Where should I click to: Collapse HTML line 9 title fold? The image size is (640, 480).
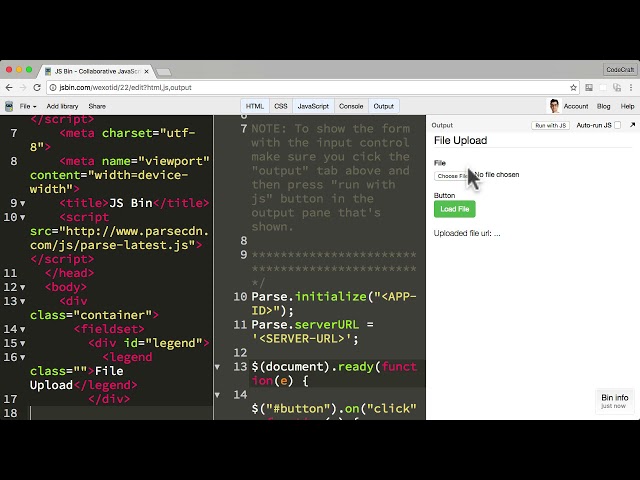click(22, 203)
